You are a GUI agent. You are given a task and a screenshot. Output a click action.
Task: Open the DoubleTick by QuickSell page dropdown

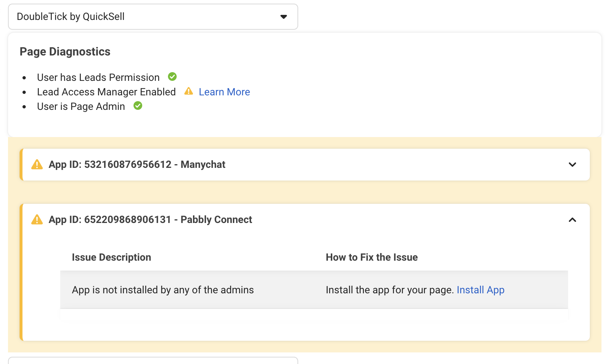point(153,17)
